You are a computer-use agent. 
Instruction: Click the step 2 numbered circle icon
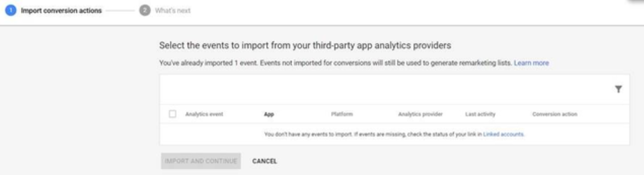point(144,11)
